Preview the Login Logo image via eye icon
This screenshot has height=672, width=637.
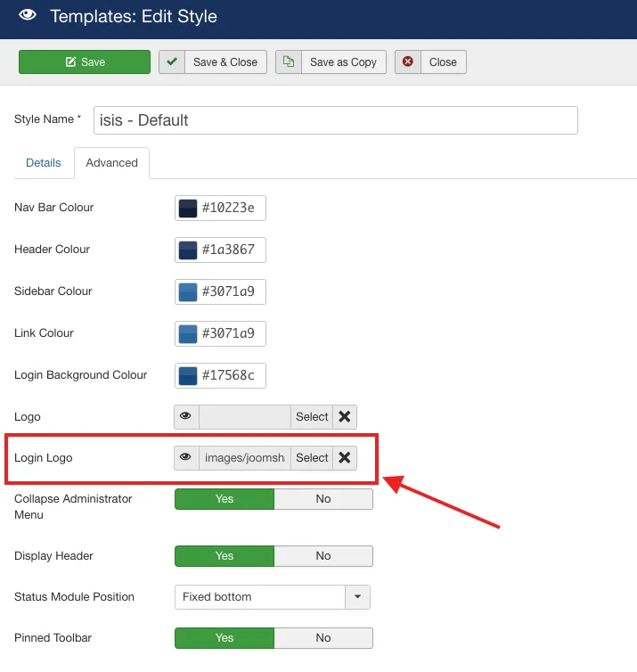coord(186,458)
